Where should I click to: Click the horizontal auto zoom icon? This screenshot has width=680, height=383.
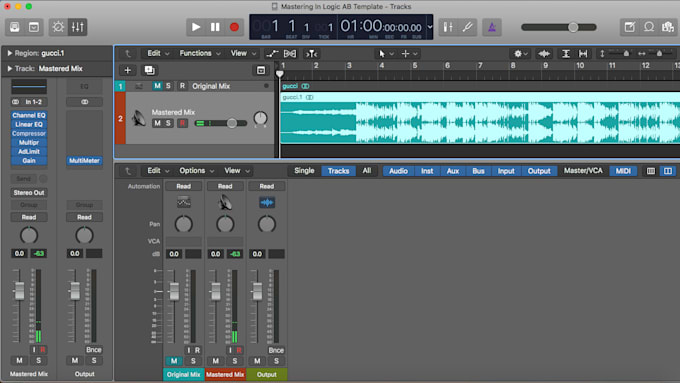pos(583,53)
